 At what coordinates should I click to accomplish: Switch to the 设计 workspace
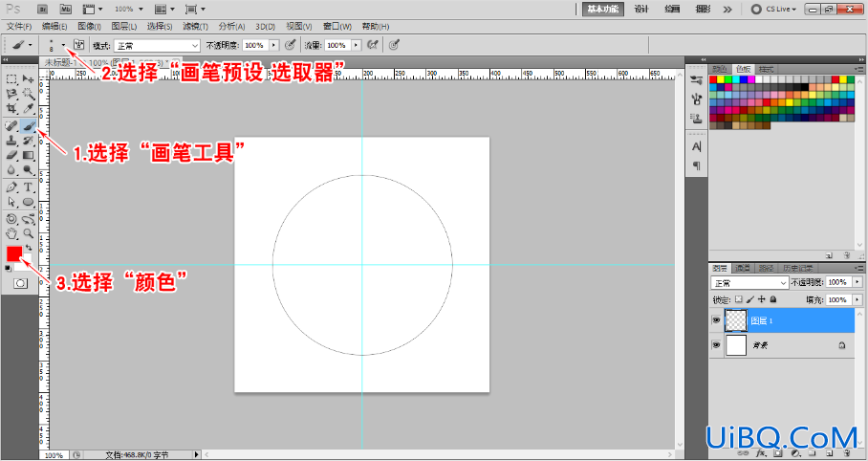641,9
